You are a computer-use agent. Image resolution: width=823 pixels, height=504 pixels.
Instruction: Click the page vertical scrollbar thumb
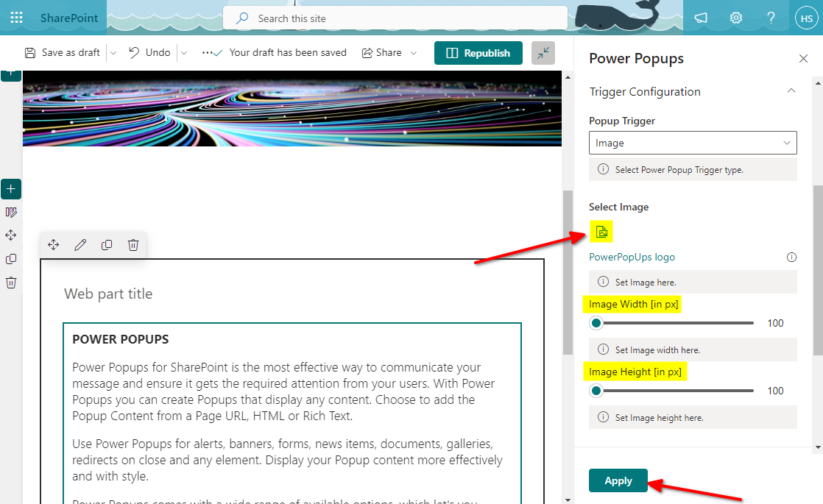point(568,272)
